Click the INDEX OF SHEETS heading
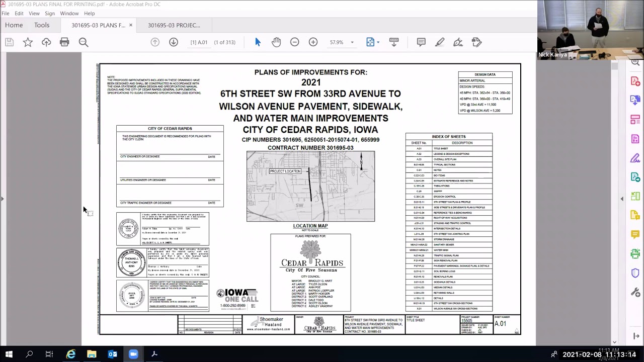Image resolution: width=644 pixels, height=362 pixels. click(449, 136)
